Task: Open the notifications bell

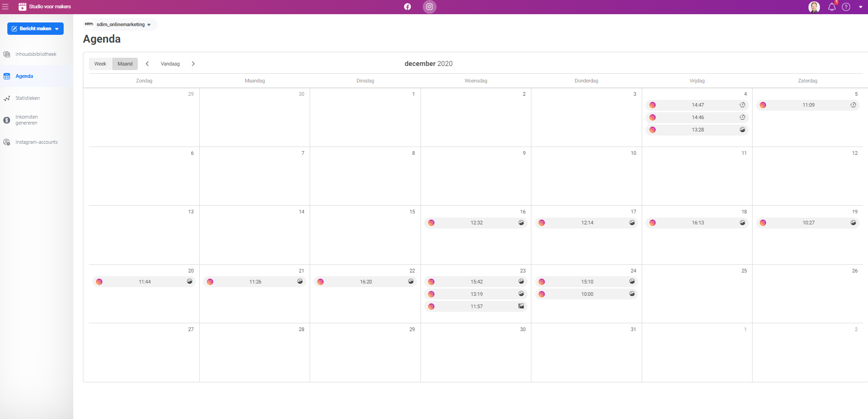Action: click(832, 7)
